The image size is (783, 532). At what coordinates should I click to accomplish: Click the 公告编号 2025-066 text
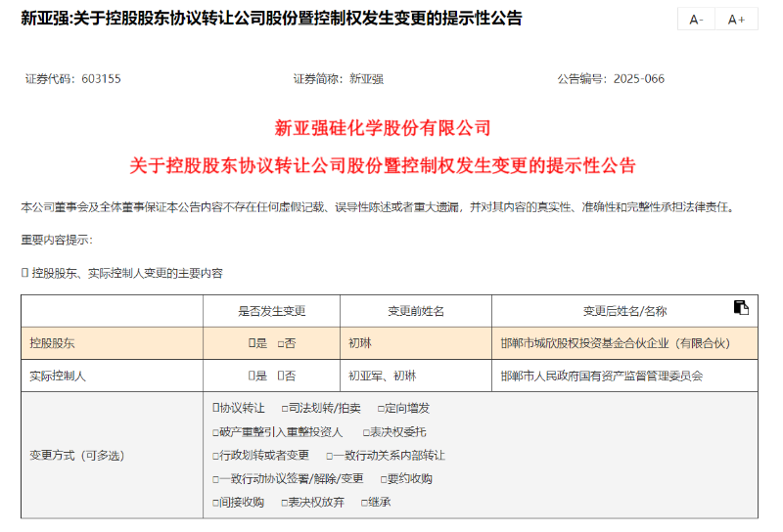(611, 79)
